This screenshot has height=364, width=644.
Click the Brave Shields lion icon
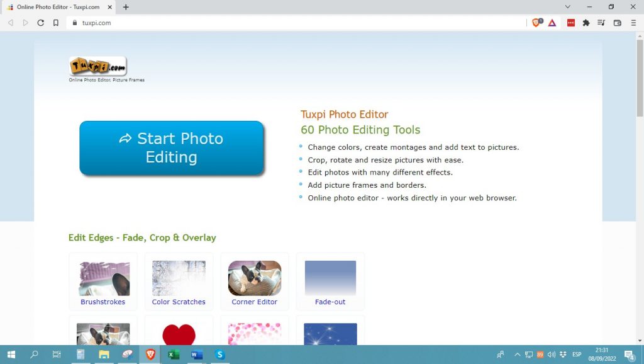(x=536, y=23)
